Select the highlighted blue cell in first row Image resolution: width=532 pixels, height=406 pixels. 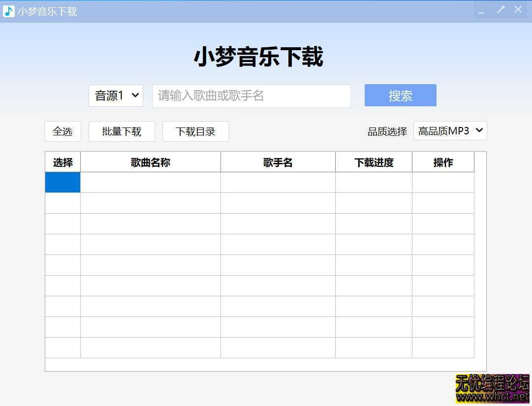coord(63,183)
